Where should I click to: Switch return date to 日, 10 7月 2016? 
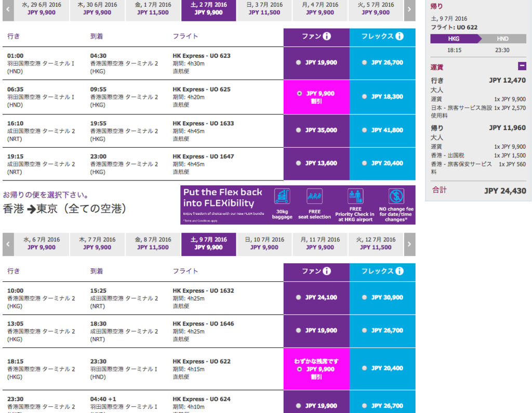pos(264,244)
